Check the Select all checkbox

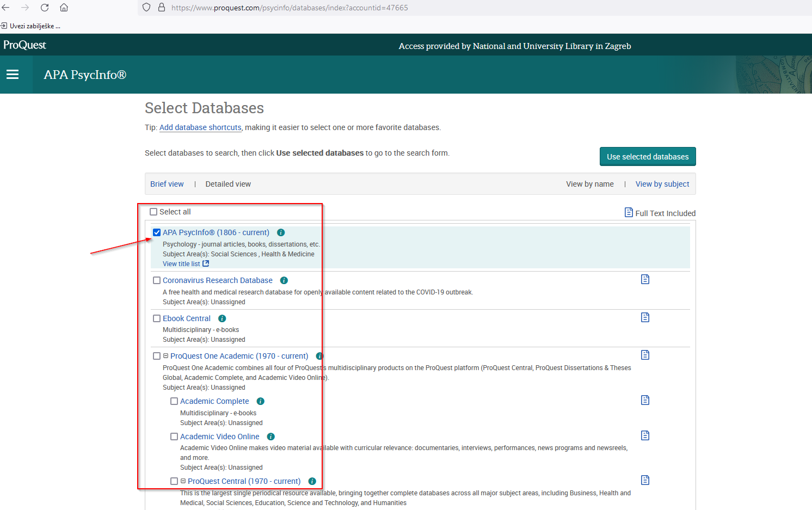[x=153, y=212]
